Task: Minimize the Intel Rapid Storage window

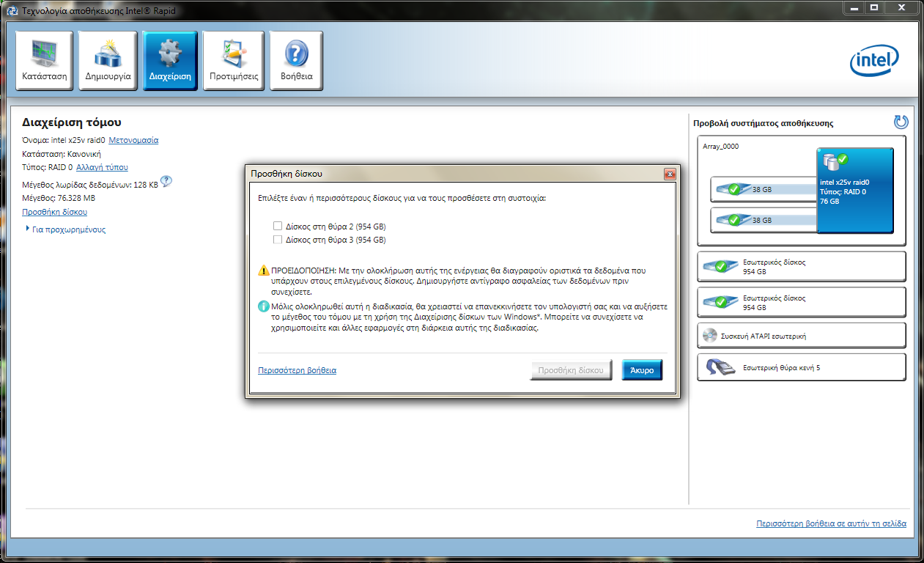Action: click(x=854, y=7)
